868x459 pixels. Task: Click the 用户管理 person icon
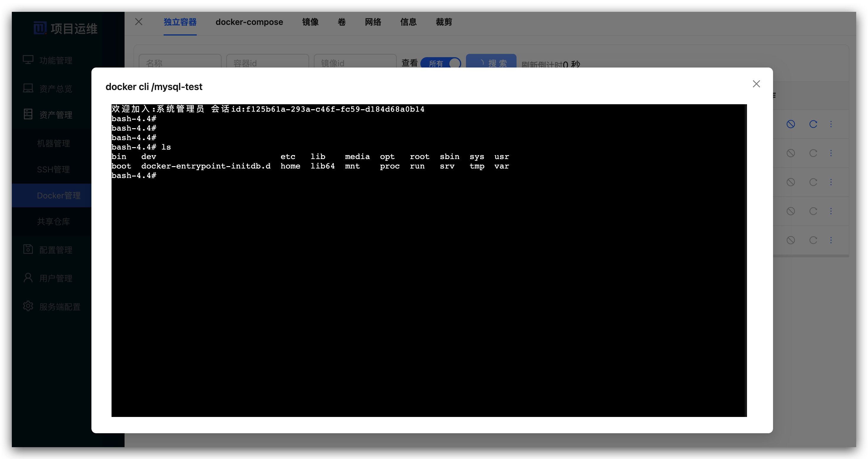tap(28, 278)
